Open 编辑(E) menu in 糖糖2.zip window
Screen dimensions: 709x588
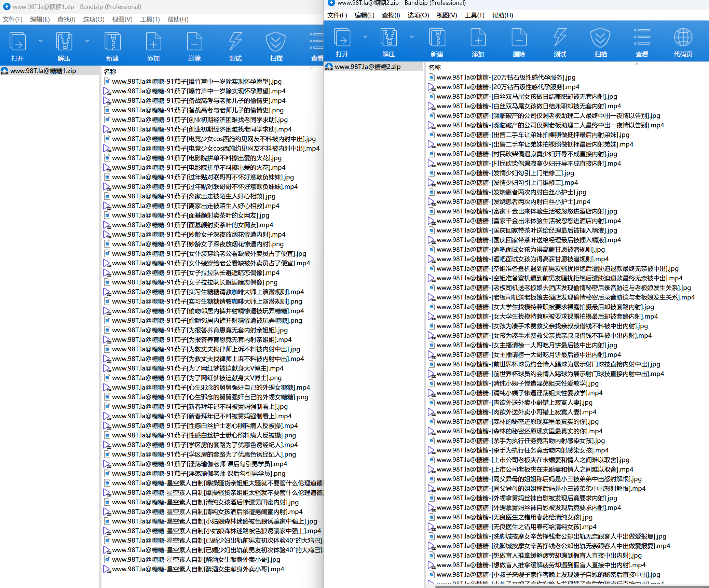365,15
